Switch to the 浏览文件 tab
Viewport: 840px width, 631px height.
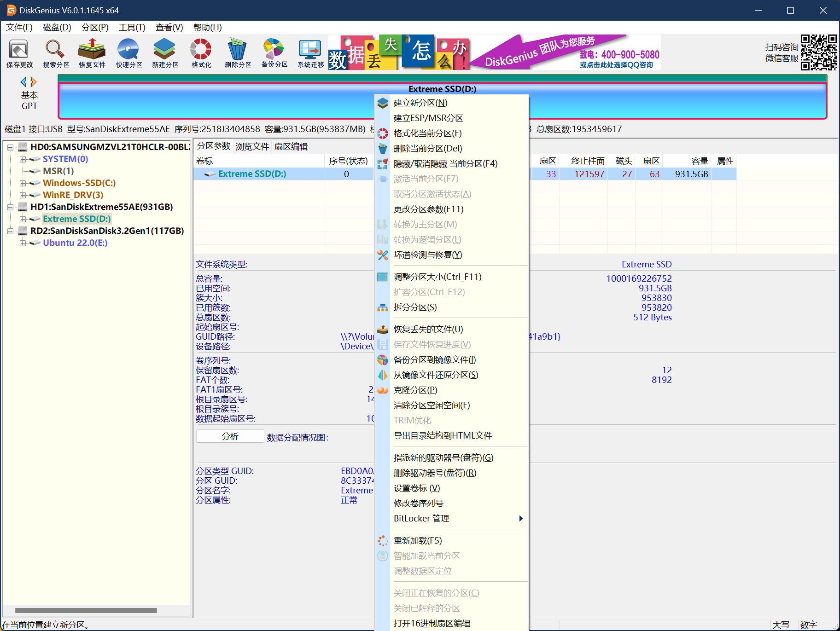(252, 146)
